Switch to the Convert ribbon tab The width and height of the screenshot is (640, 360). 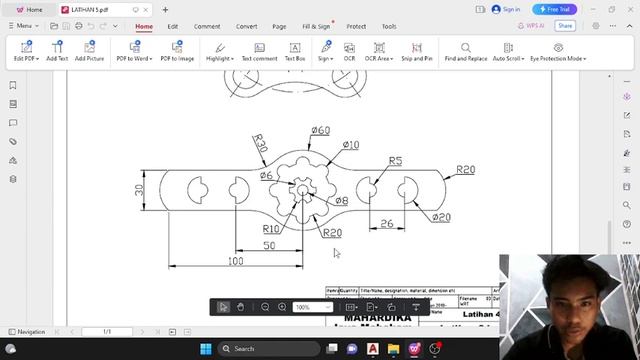pos(247,27)
